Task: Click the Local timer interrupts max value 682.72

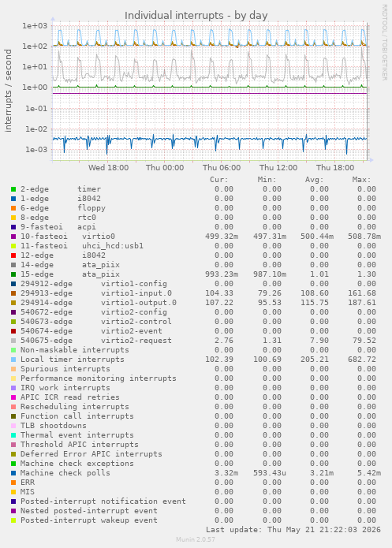Action: [362, 360]
